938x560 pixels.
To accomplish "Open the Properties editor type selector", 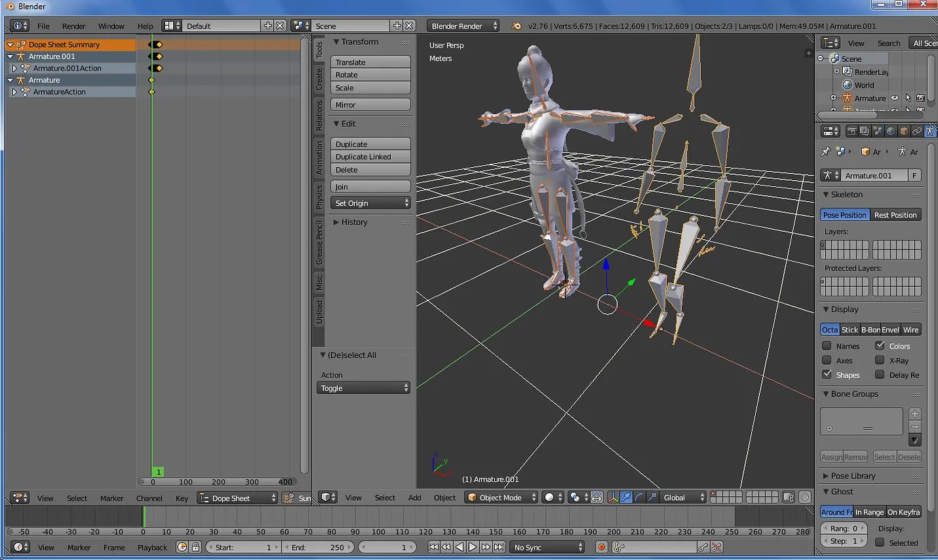I will (x=831, y=131).
